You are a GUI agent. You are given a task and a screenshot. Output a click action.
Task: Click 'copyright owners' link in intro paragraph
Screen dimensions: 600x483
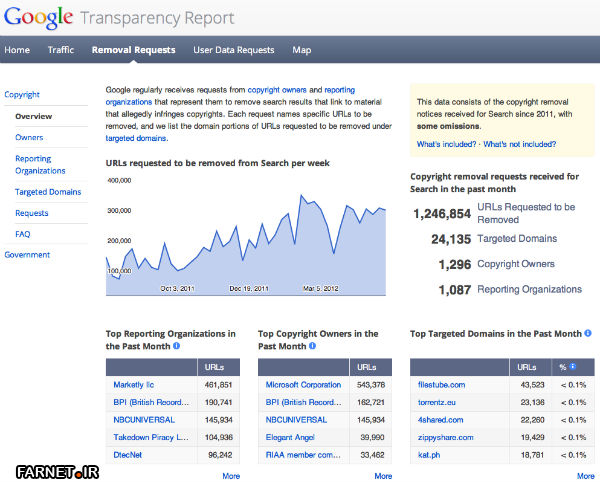click(277, 90)
